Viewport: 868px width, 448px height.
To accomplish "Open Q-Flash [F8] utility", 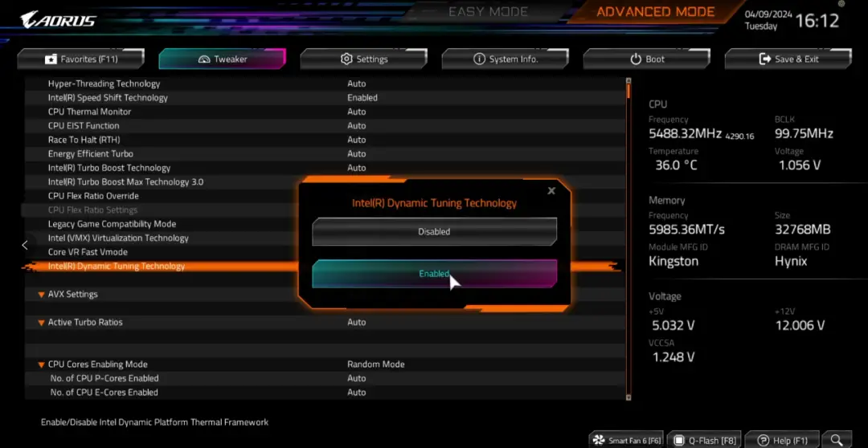I will [x=704, y=441].
